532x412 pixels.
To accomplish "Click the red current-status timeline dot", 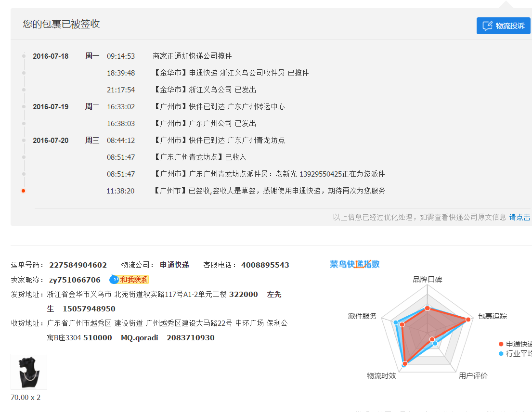I will tap(23, 191).
